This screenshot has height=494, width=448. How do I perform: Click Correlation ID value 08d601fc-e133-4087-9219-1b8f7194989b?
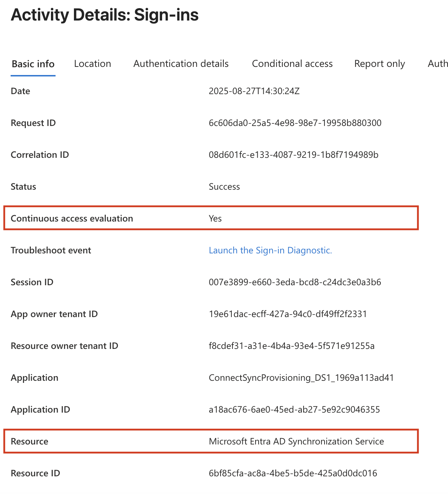click(x=294, y=155)
